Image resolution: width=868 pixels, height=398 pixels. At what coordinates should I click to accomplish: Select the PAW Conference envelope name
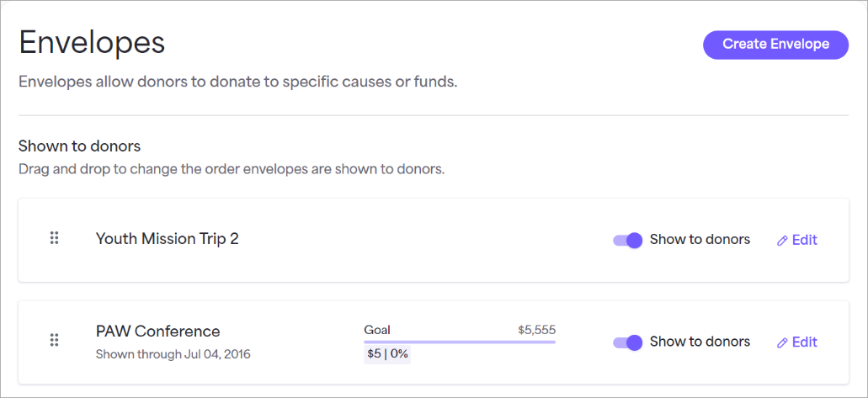coord(157,331)
